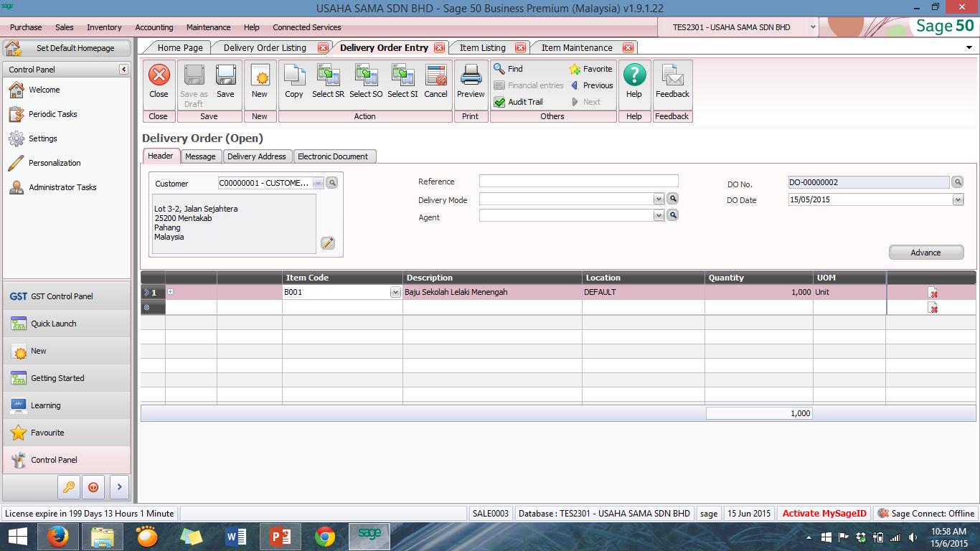Click the customer search magnifier icon

click(331, 183)
